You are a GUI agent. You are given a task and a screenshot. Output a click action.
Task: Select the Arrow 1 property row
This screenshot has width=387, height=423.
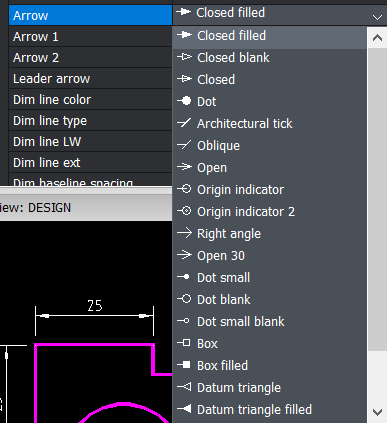90,36
